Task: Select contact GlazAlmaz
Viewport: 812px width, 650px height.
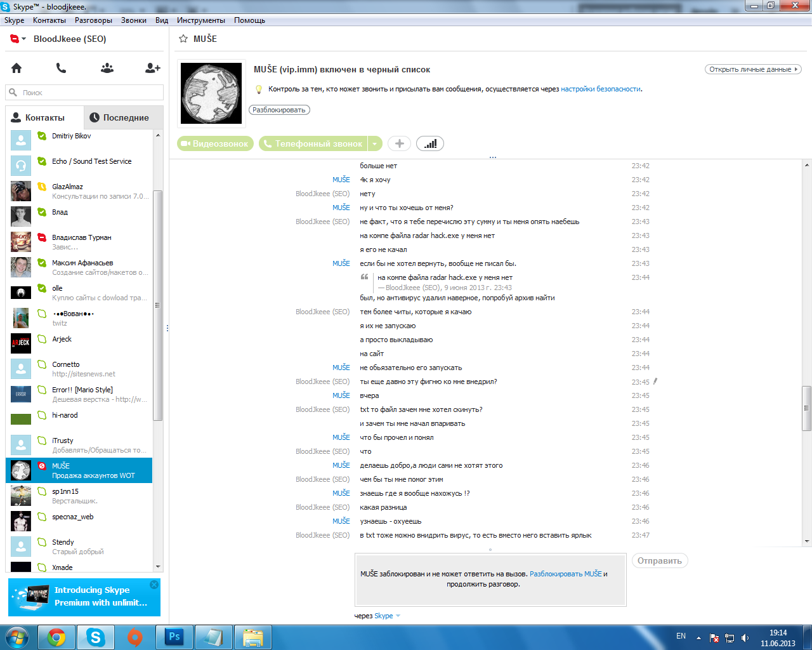Action: 79,191
